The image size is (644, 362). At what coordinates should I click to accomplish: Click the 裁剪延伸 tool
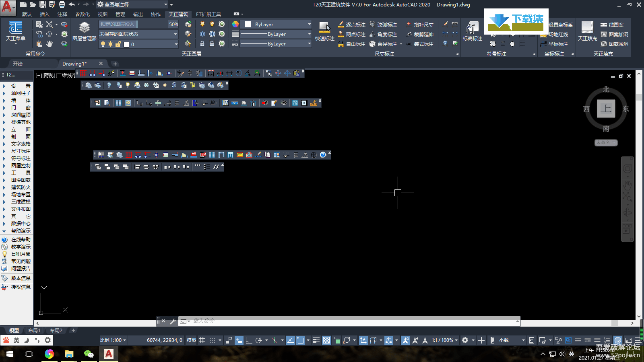coord(419,34)
